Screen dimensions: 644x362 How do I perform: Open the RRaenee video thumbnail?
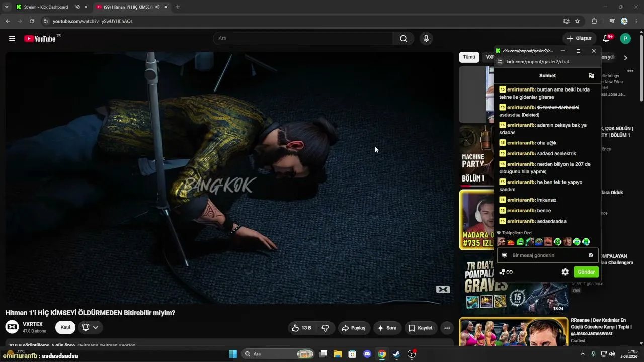514,331
